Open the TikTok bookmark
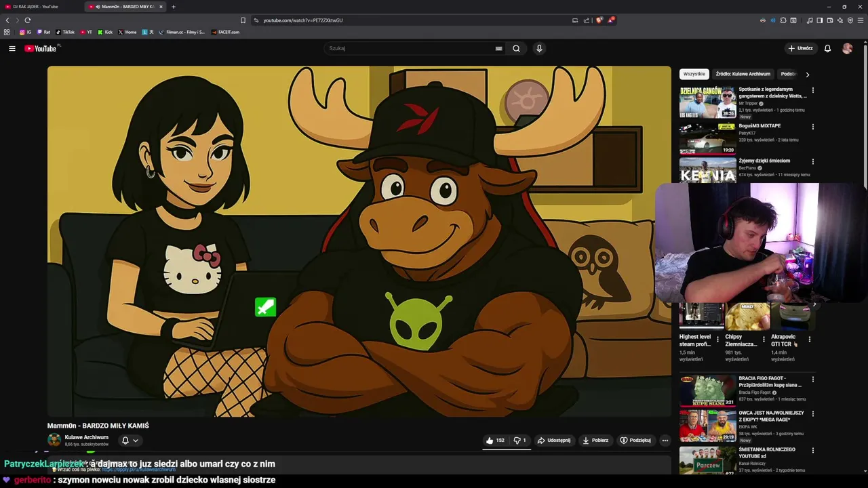 (65, 32)
